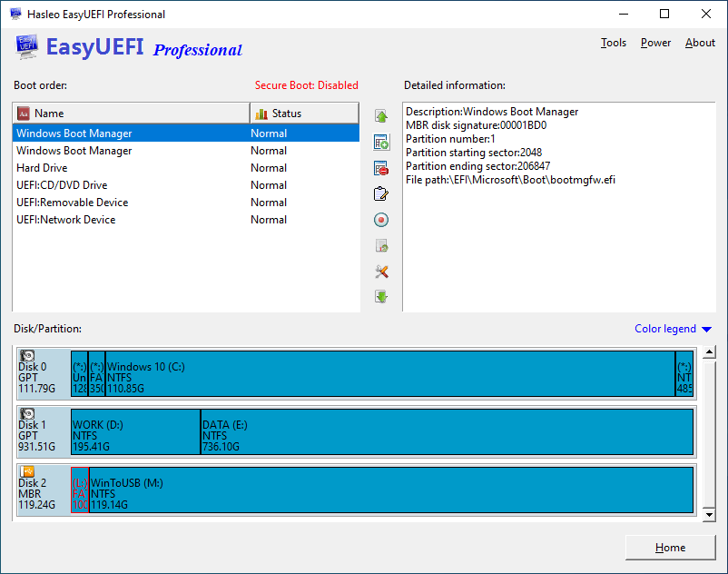Image resolution: width=728 pixels, height=574 pixels.
Task: Open the Tools menu
Action: 614,42
